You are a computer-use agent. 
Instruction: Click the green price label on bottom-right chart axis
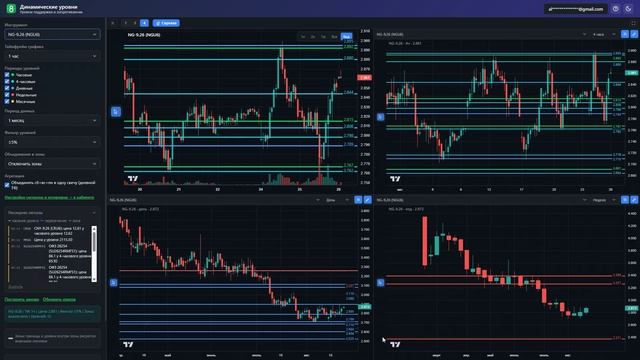632,308
